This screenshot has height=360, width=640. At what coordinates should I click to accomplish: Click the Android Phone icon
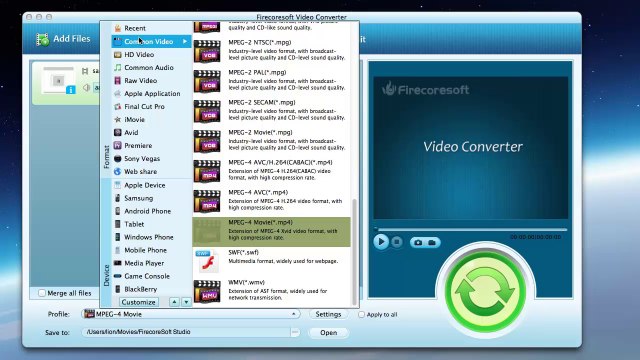coord(118,211)
